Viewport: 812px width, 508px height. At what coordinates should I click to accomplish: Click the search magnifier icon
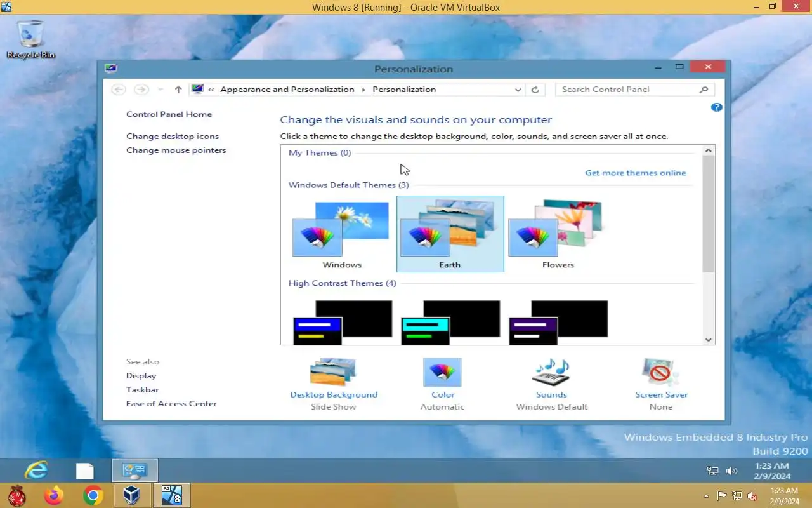704,90
